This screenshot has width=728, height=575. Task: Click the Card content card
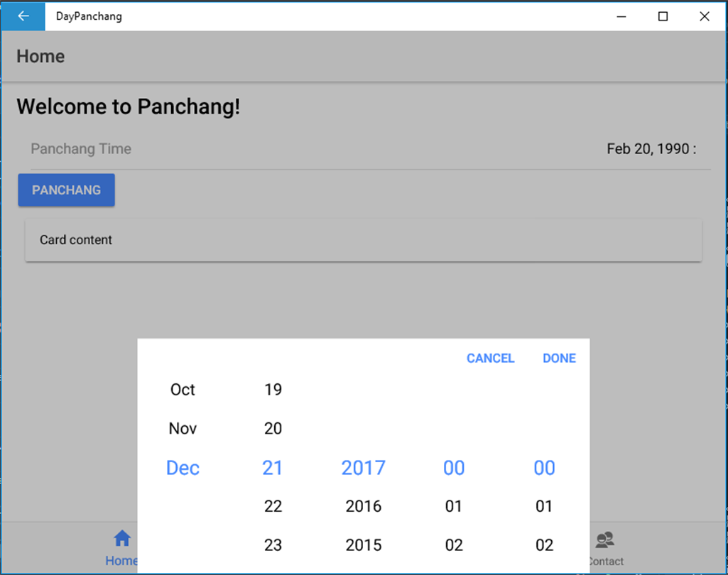(364, 240)
